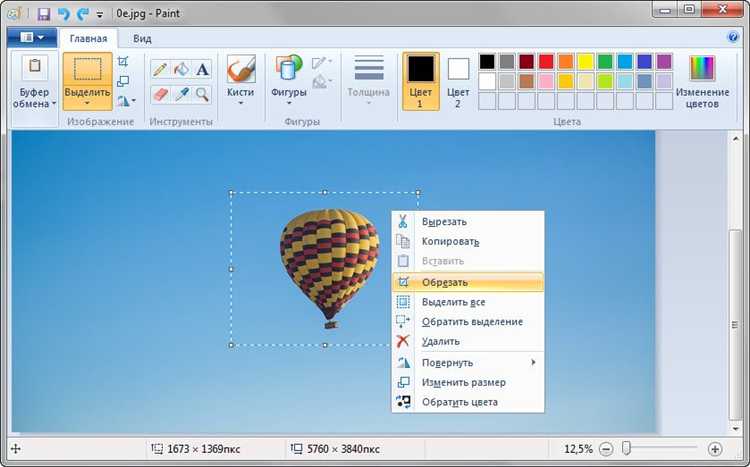Click the zoom out minus button

(606, 449)
